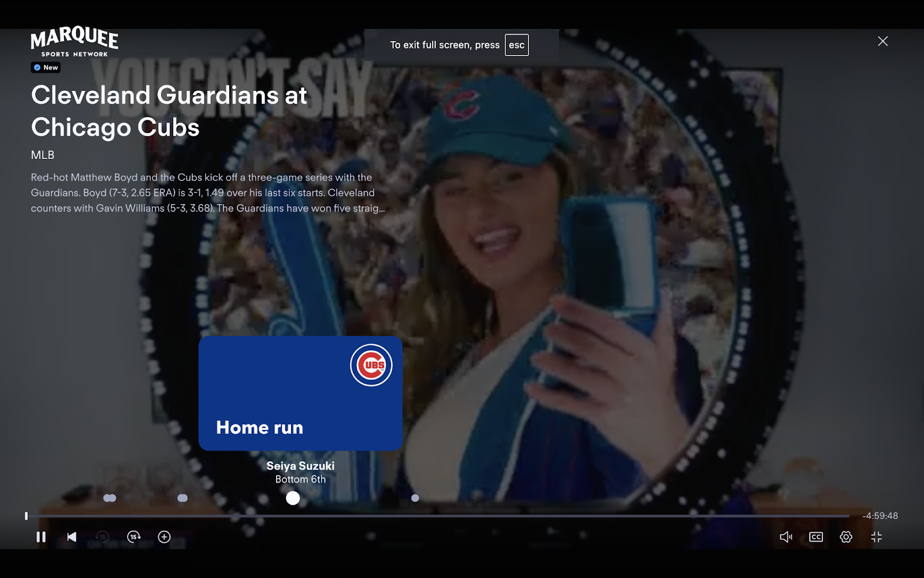The width and height of the screenshot is (924, 578).
Task: Click the playback progress bar
Action: (437, 516)
